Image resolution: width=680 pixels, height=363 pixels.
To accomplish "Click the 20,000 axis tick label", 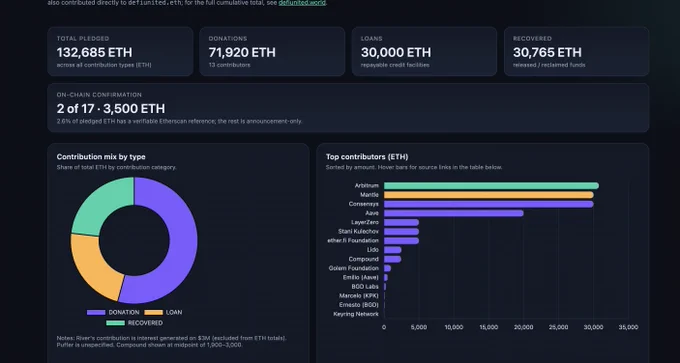I will (523, 327).
